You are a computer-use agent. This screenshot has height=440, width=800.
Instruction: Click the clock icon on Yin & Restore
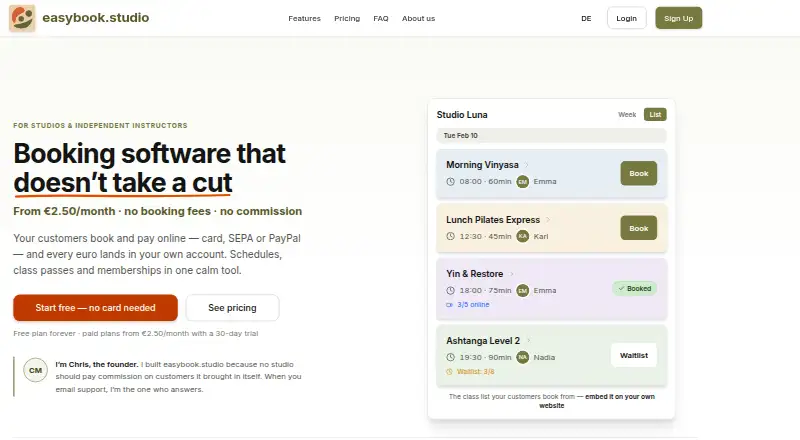(x=451, y=290)
